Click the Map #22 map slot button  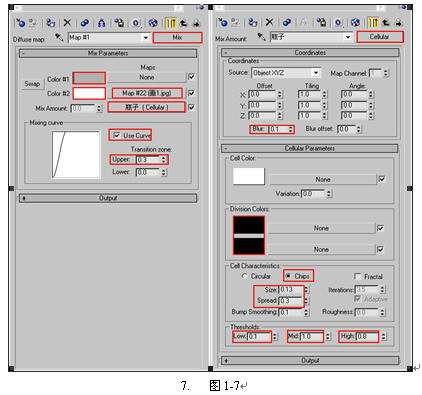coord(147,93)
